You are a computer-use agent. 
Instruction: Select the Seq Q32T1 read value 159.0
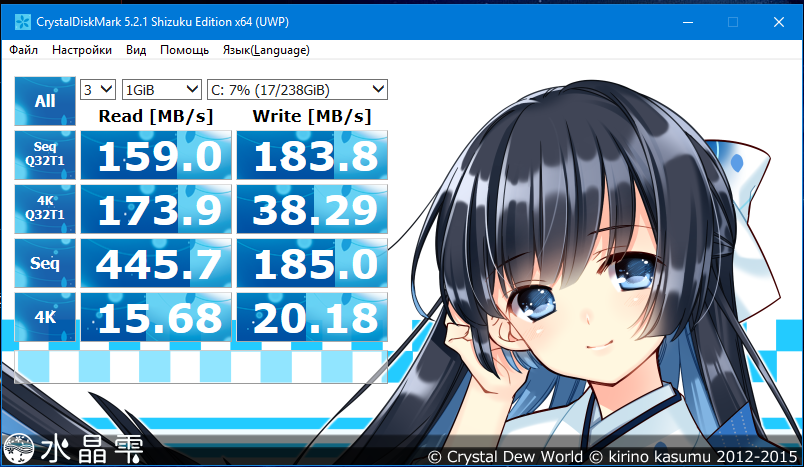point(156,155)
